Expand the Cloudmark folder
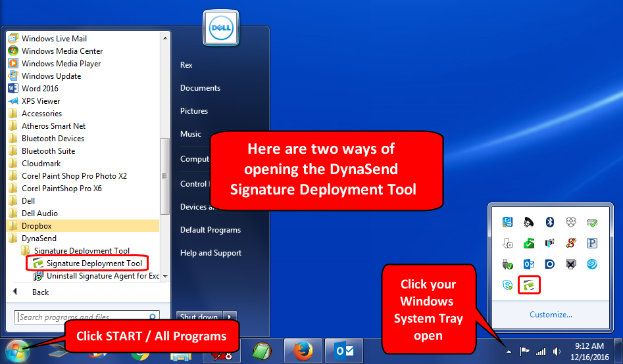 (x=35, y=163)
